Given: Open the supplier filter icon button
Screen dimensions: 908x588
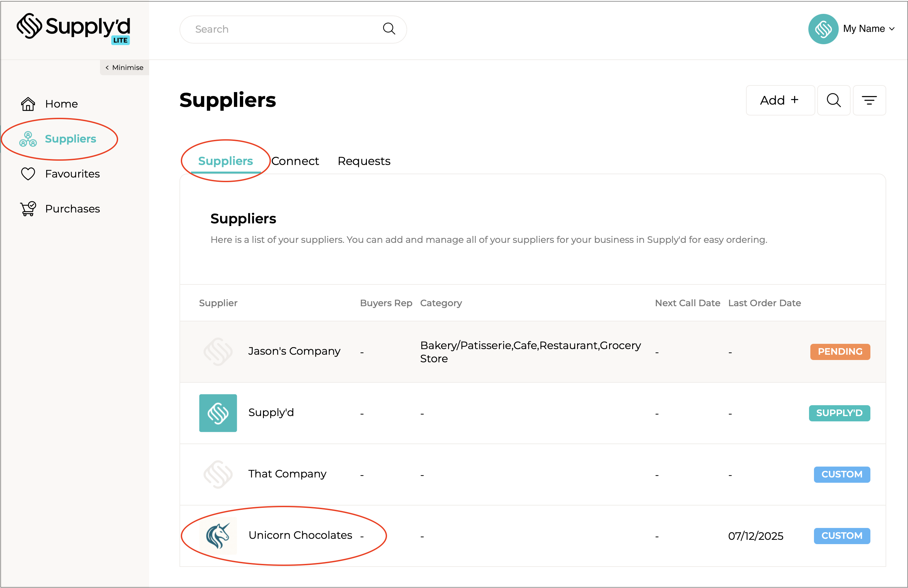Looking at the screenshot, I should tap(869, 100).
